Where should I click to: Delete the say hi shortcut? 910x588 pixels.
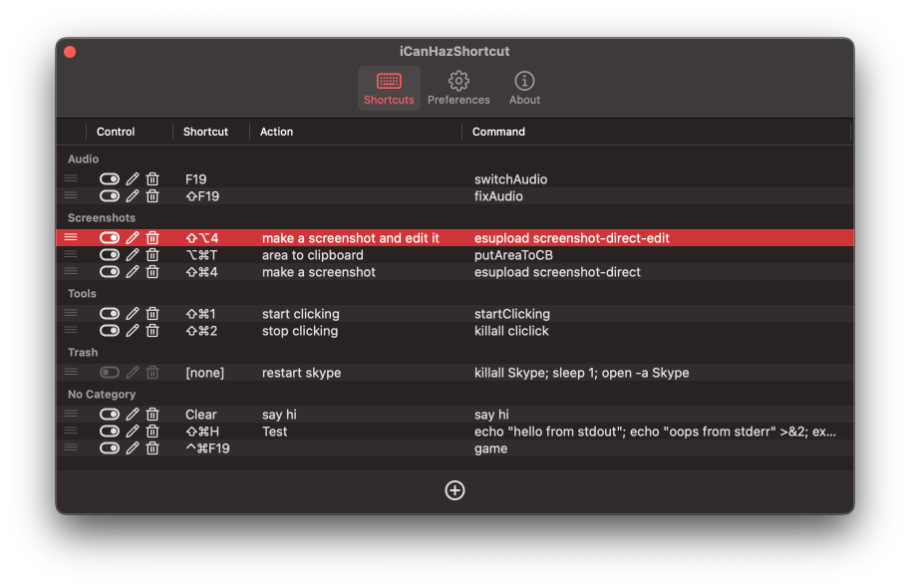[x=152, y=414]
